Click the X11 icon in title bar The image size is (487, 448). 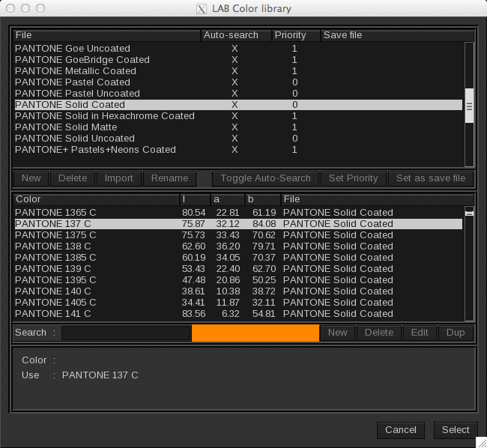[201, 9]
